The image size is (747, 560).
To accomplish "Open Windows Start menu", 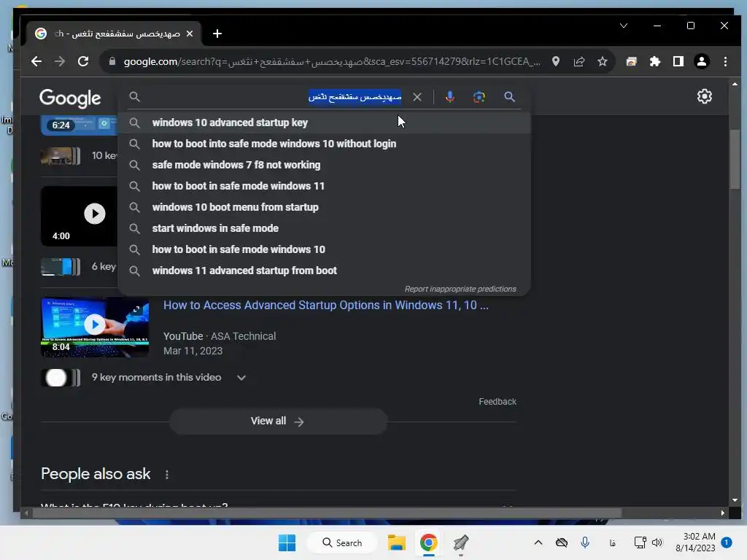I will click(x=287, y=542).
